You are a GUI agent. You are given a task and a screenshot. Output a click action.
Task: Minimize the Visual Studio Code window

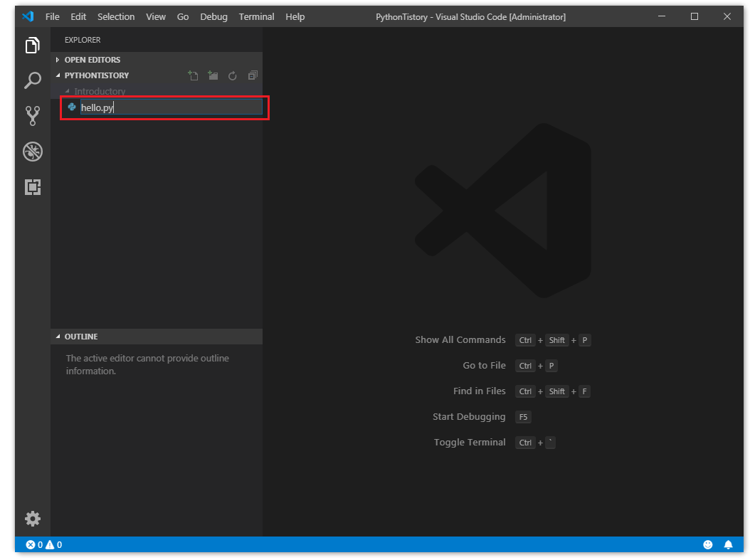(x=662, y=16)
